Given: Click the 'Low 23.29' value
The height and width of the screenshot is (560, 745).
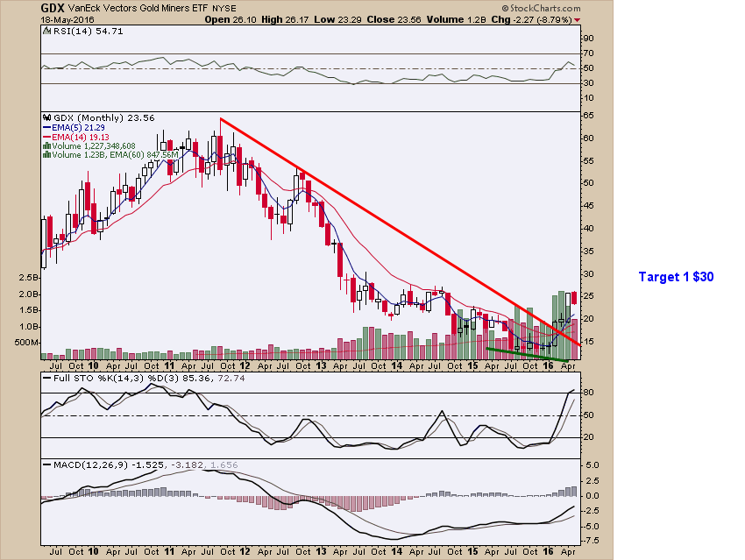Looking at the screenshot, I should (337, 19).
